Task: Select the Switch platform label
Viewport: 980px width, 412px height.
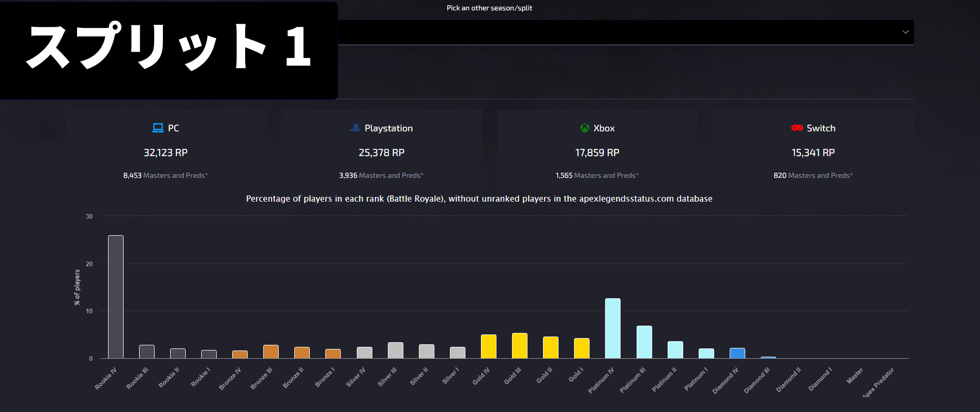Action: (821, 128)
